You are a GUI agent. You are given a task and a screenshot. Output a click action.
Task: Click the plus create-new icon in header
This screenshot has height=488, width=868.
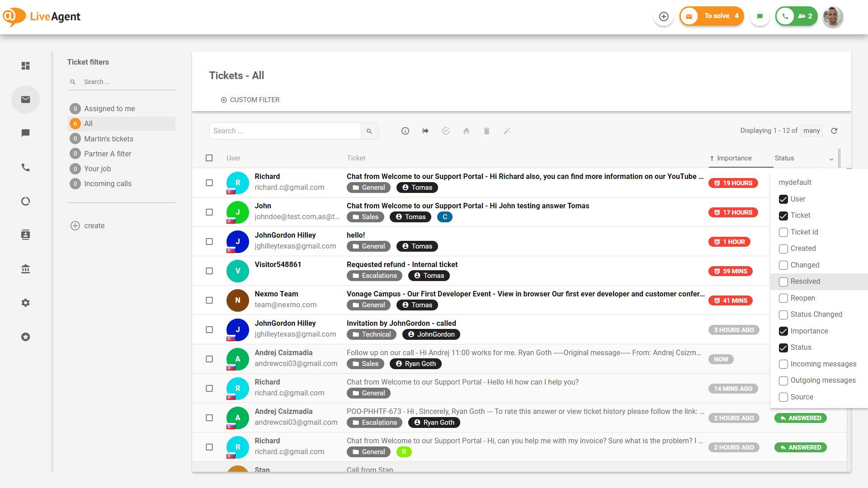[x=664, y=16]
